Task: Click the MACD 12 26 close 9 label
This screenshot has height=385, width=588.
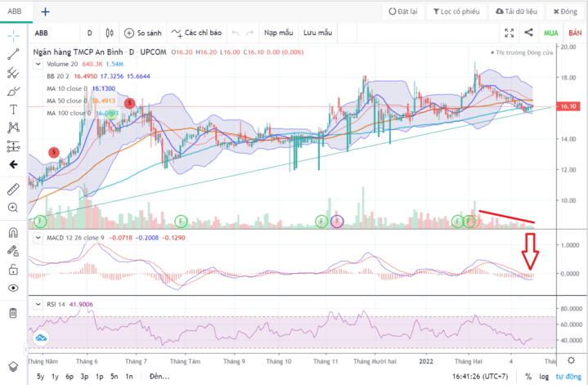Action: pyautogui.click(x=75, y=238)
